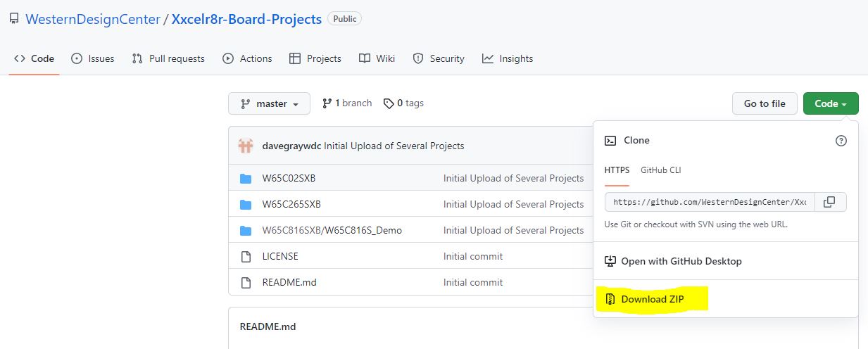Screen dimensions: 868x349
Task: Click the tag icon beside 0 tags
Action: pos(389,103)
